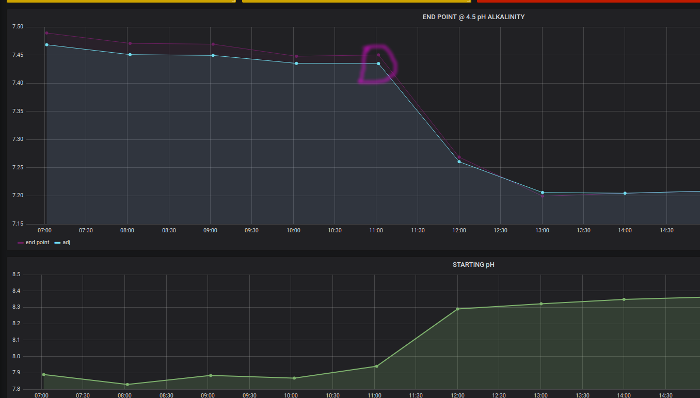The height and width of the screenshot is (398, 700).
Task: Open the END POINT @ 4.5 pH ALKALINITY panel title menu
Action: (x=473, y=17)
